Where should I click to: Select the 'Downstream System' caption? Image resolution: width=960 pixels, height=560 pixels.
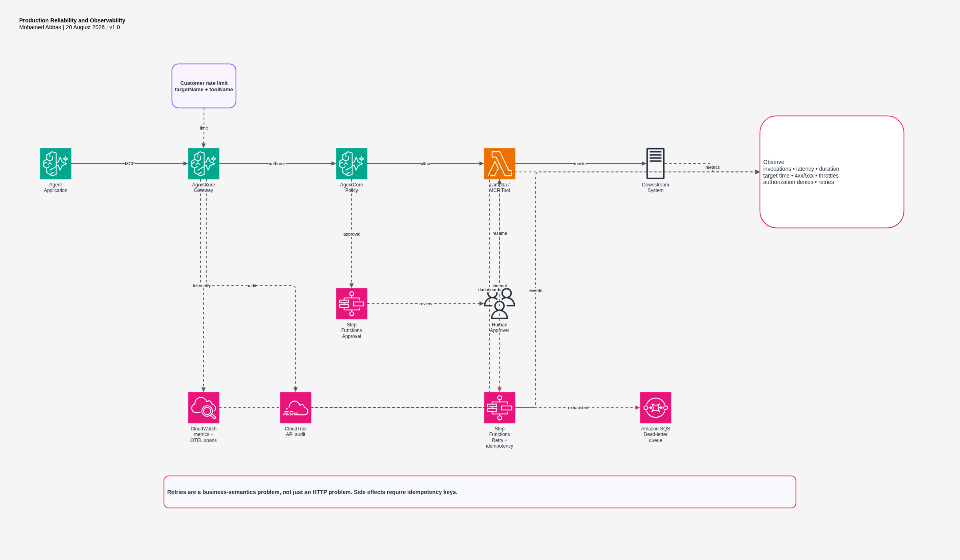point(656,188)
